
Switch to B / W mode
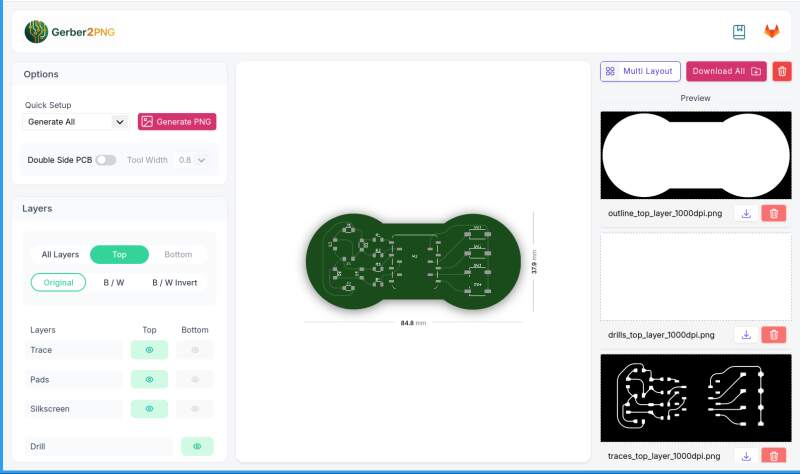[x=114, y=283]
